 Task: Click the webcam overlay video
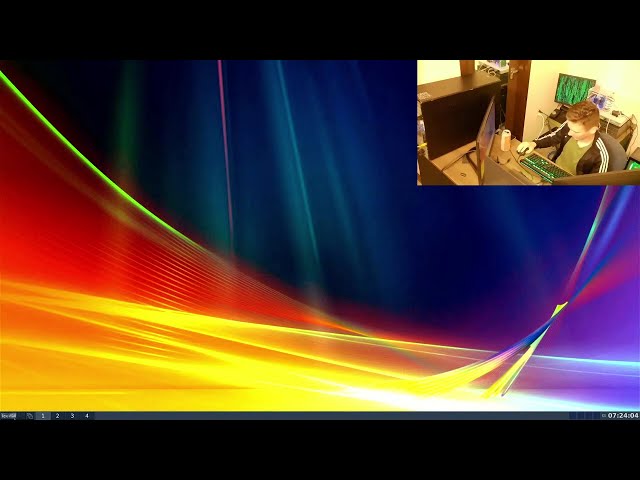coord(529,122)
